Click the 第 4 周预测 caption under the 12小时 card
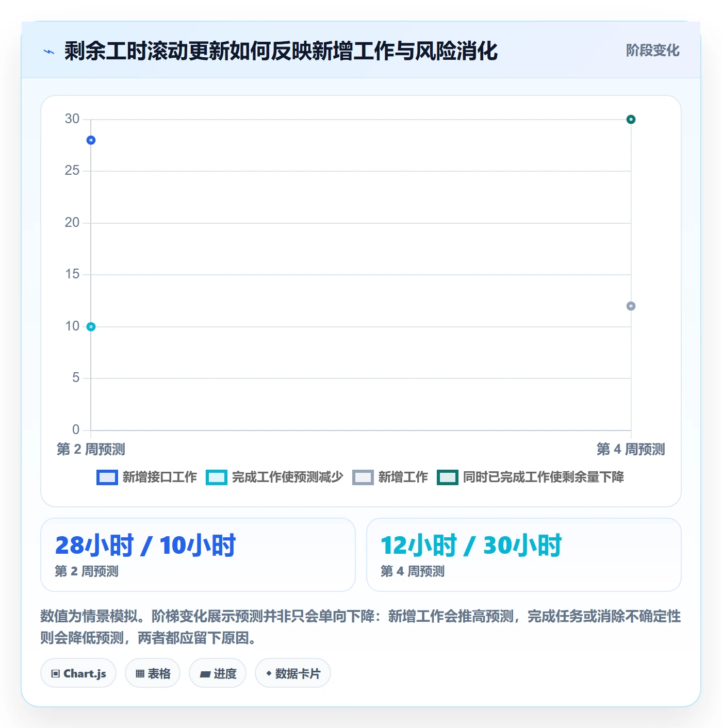 (413, 571)
